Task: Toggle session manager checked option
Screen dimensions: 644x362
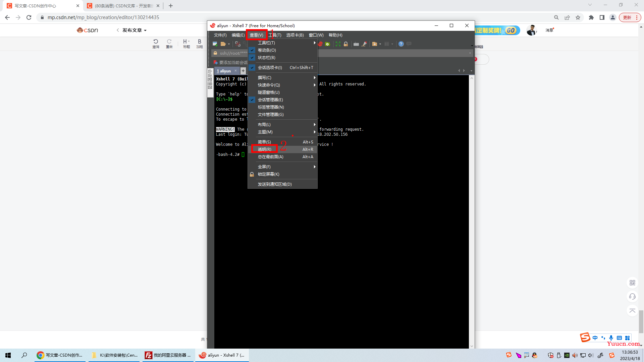Action: point(283,100)
